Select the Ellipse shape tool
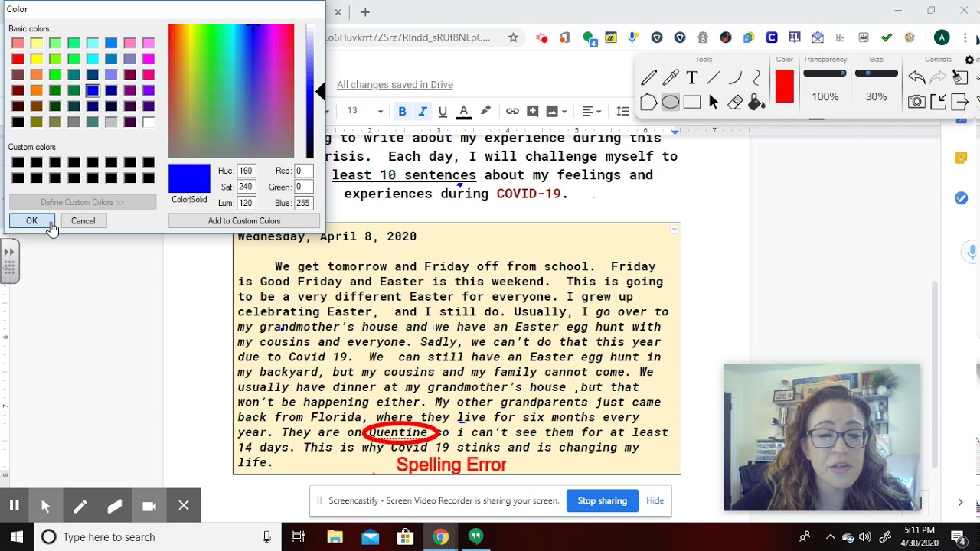Image resolution: width=980 pixels, height=551 pixels. click(671, 102)
